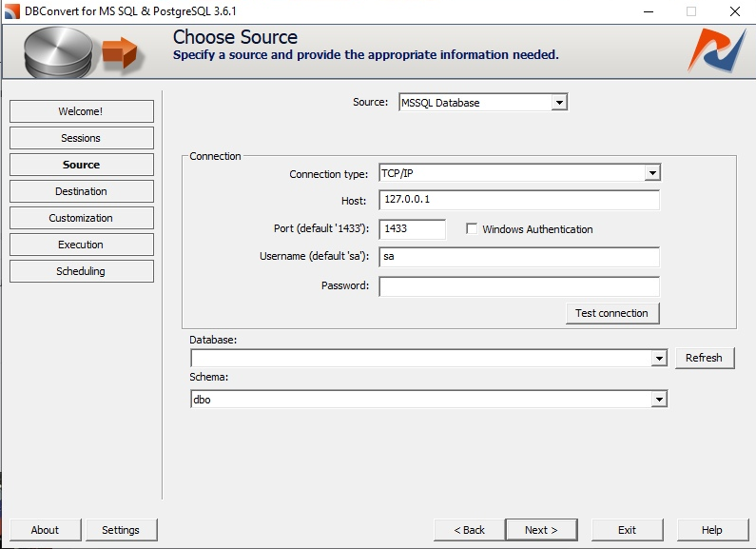Open the Database dropdown list

pyautogui.click(x=429, y=358)
